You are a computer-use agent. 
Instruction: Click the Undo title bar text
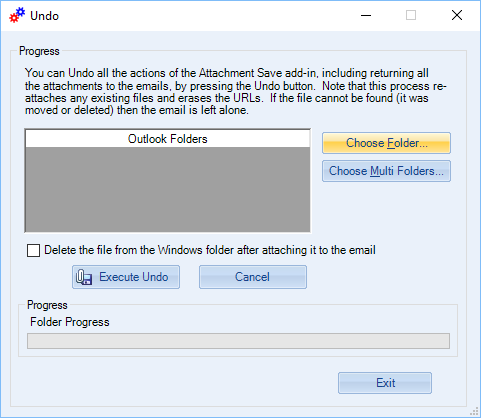click(x=44, y=16)
